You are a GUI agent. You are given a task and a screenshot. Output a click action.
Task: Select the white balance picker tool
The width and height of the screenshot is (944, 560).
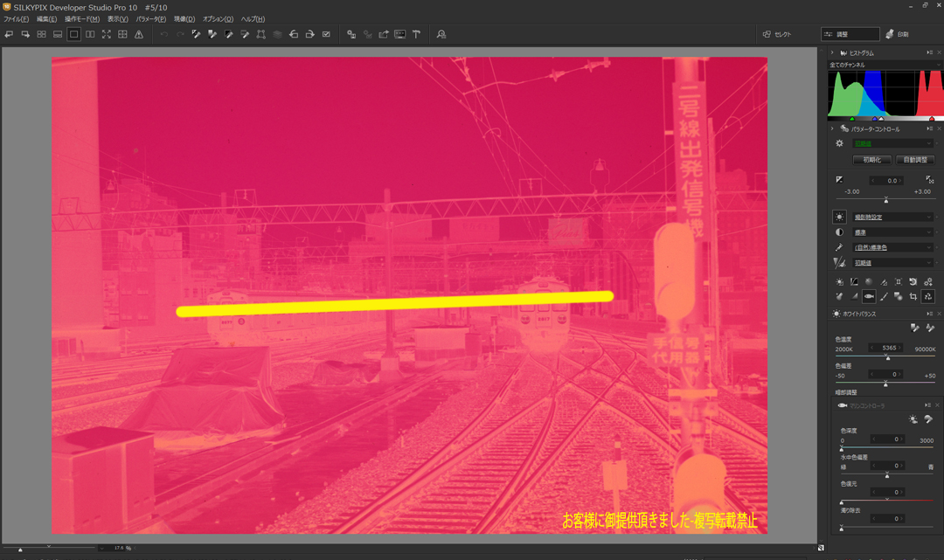[197, 34]
